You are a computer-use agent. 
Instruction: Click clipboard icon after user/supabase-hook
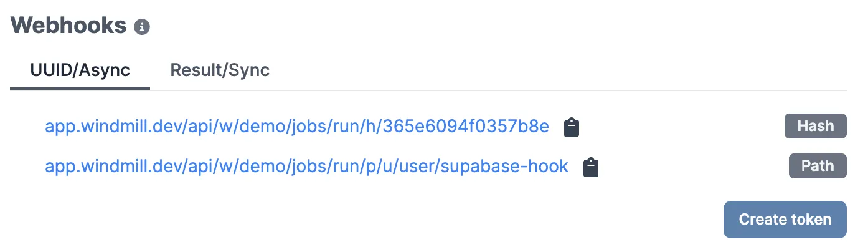click(x=590, y=167)
